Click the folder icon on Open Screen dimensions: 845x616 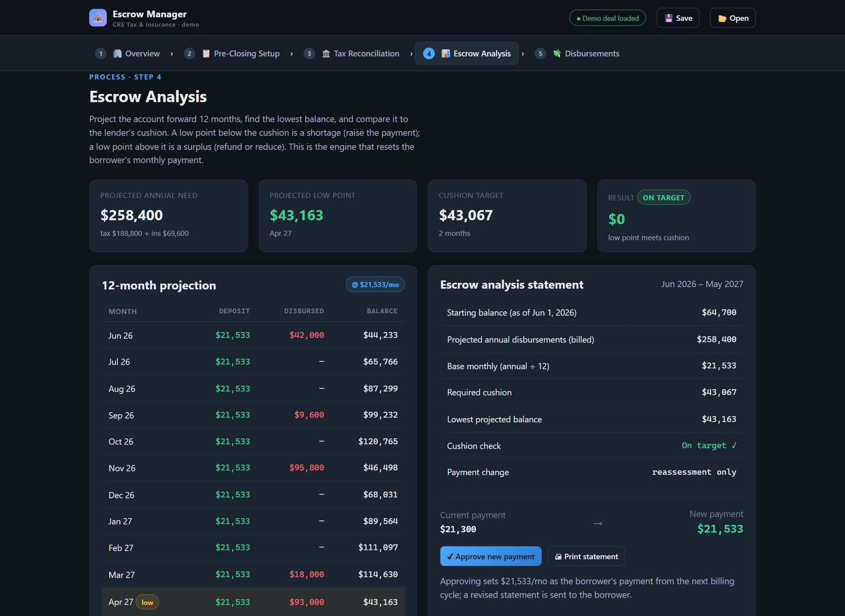point(722,18)
